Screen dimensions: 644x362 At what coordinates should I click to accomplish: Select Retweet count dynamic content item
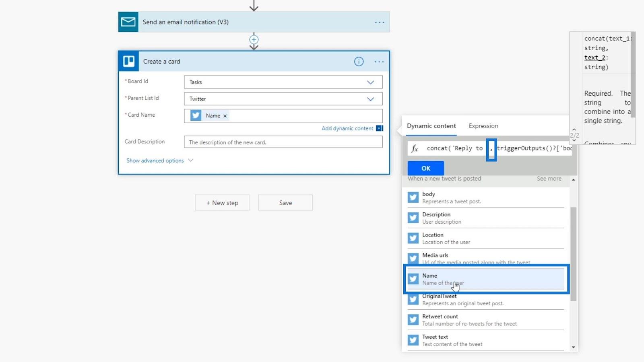tap(486, 320)
